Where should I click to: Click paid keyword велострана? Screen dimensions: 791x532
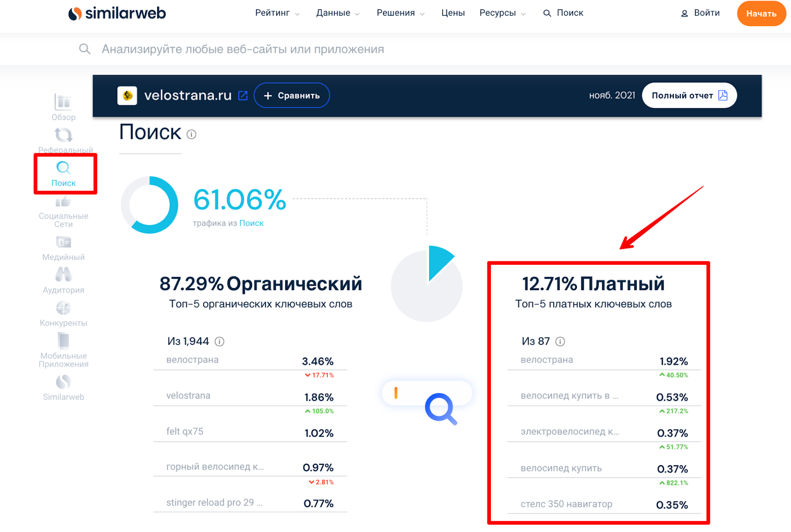547,360
